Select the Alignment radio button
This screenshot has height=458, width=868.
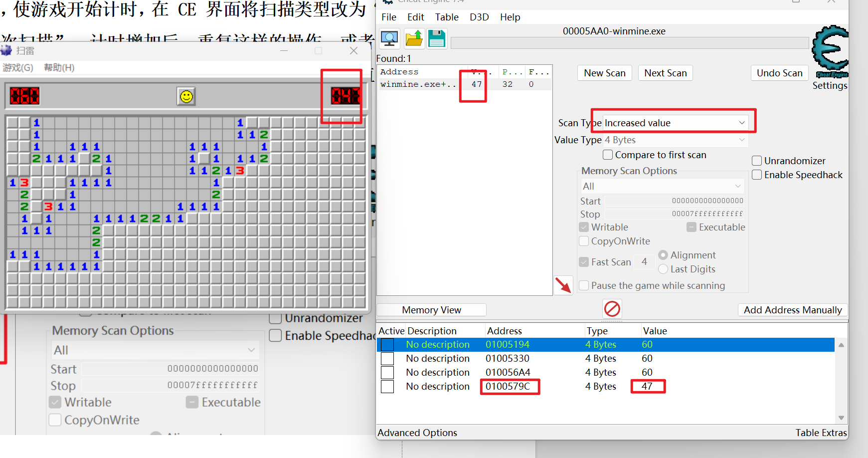[x=663, y=255]
